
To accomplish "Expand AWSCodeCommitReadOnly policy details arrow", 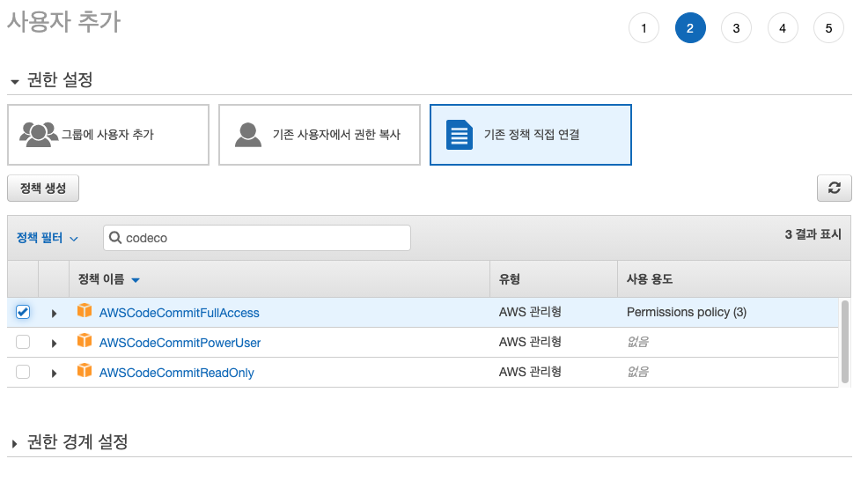I will (x=54, y=373).
